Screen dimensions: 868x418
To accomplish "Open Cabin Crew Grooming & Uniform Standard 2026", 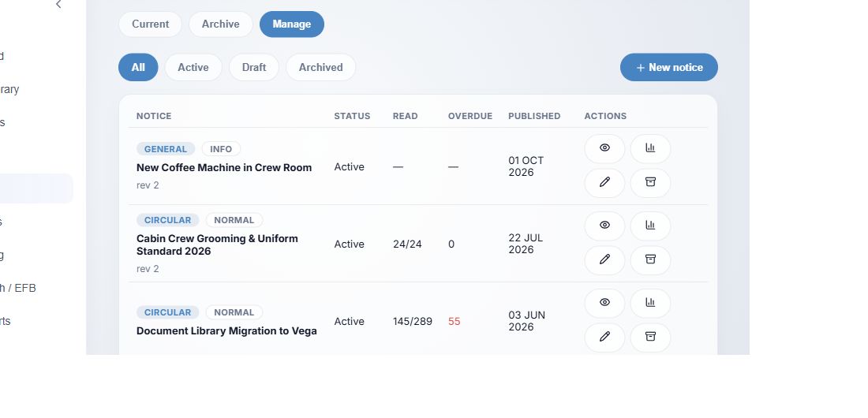I will (x=217, y=244).
